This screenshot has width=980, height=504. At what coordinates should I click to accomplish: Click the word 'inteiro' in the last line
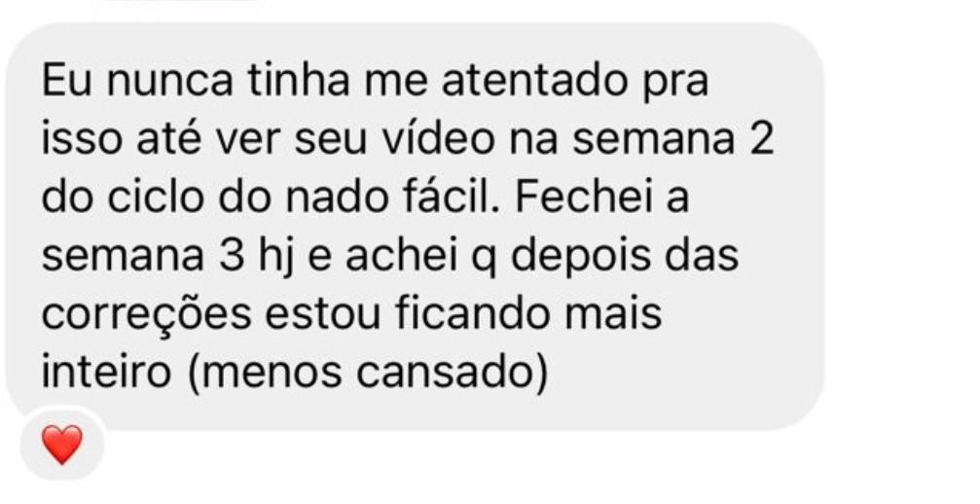106,373
